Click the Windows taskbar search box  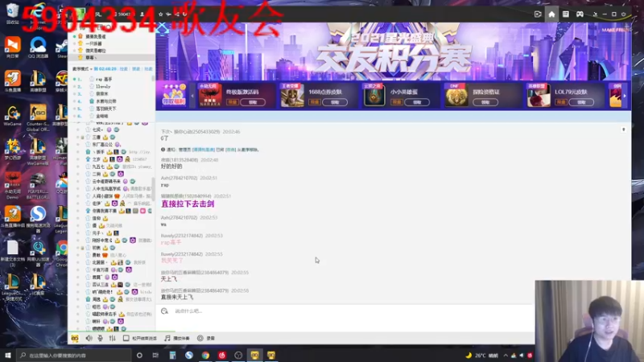[x=74, y=356]
